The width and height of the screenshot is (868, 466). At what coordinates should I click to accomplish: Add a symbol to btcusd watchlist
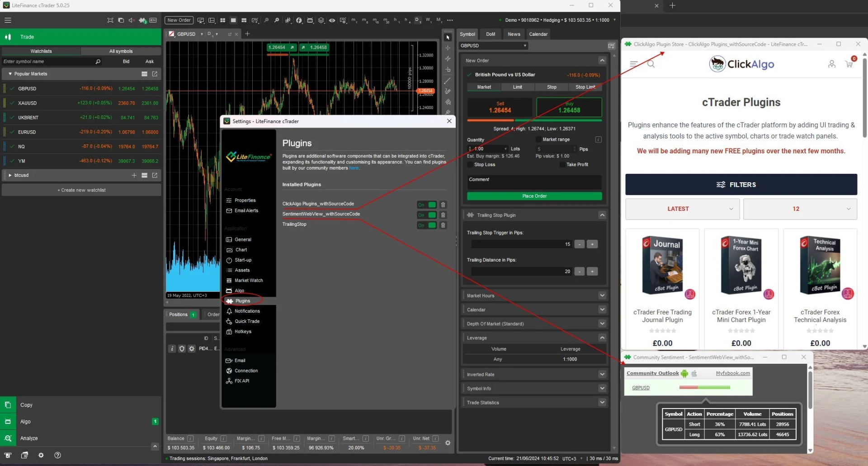click(134, 176)
